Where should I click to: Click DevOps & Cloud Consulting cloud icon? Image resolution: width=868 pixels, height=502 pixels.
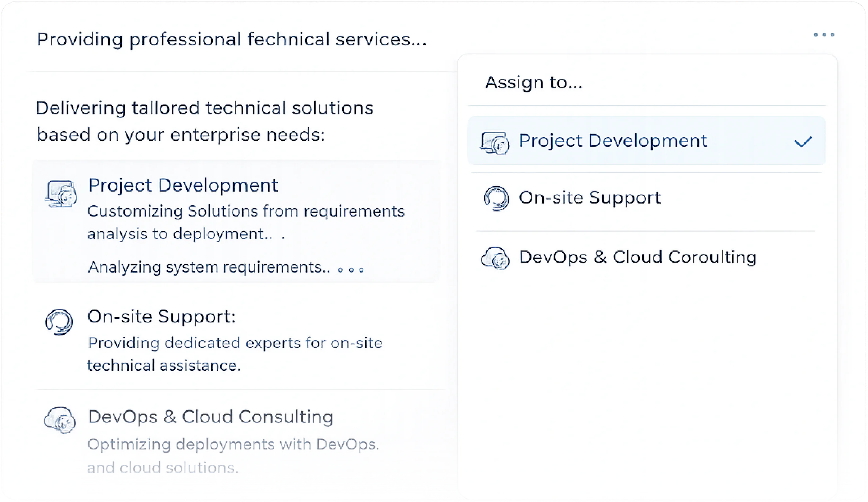60,420
